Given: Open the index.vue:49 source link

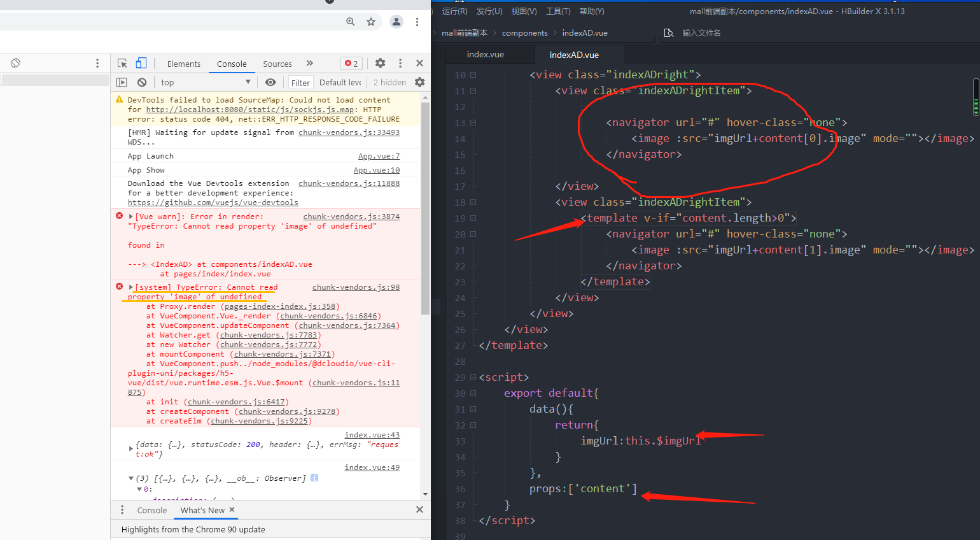Looking at the screenshot, I should (372, 467).
